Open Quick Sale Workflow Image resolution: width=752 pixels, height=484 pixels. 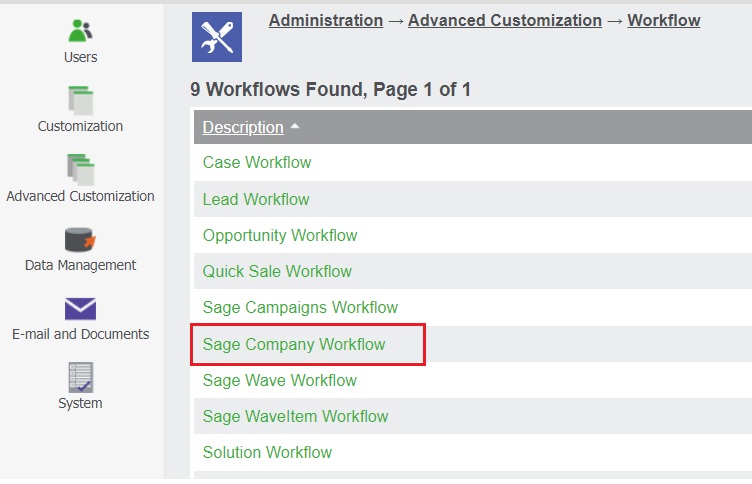click(277, 271)
